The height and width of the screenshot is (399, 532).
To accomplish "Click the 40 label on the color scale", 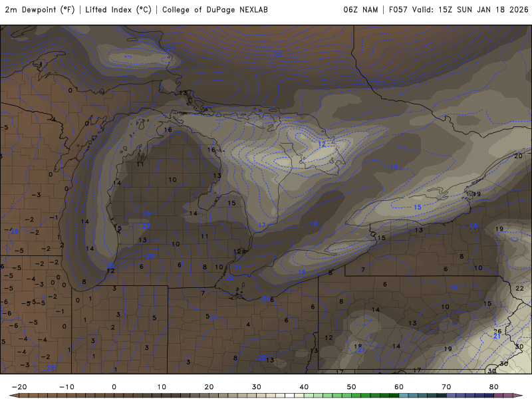I will [x=304, y=387].
